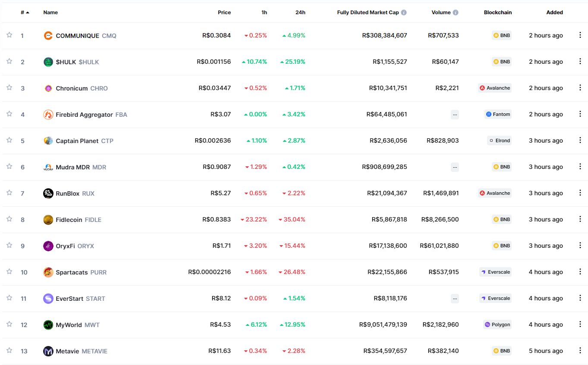Click the BNB chain badge for COMMUNIQUE

502,35
